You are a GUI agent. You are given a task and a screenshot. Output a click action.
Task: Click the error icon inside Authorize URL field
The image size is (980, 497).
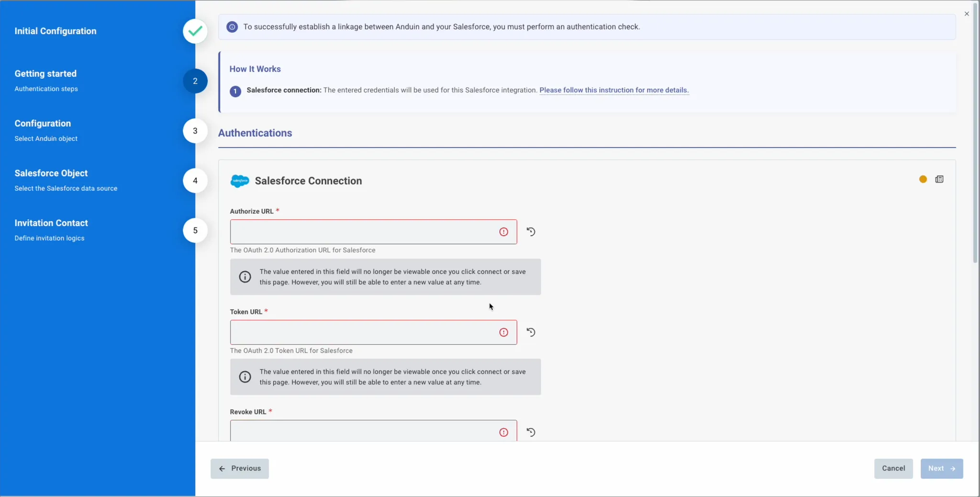[503, 232]
